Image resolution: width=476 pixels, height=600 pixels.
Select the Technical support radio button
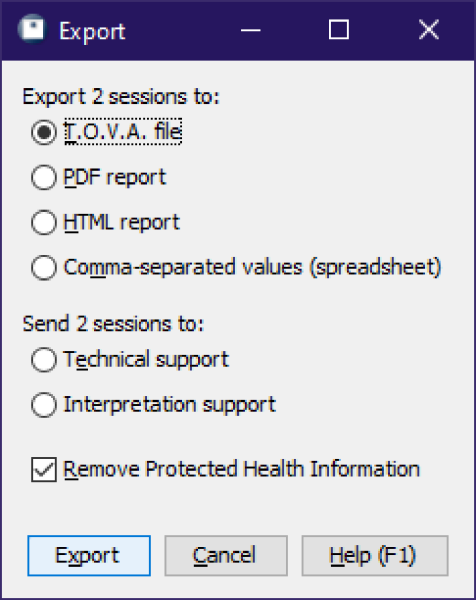point(44,359)
